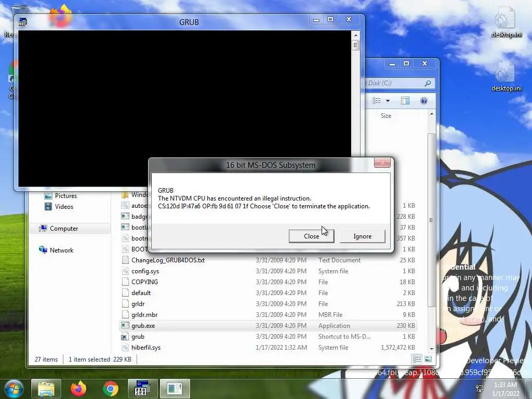The width and height of the screenshot is (532, 399).
Task: Select the lower desktop.ini desktop icon
Action: pos(507,76)
